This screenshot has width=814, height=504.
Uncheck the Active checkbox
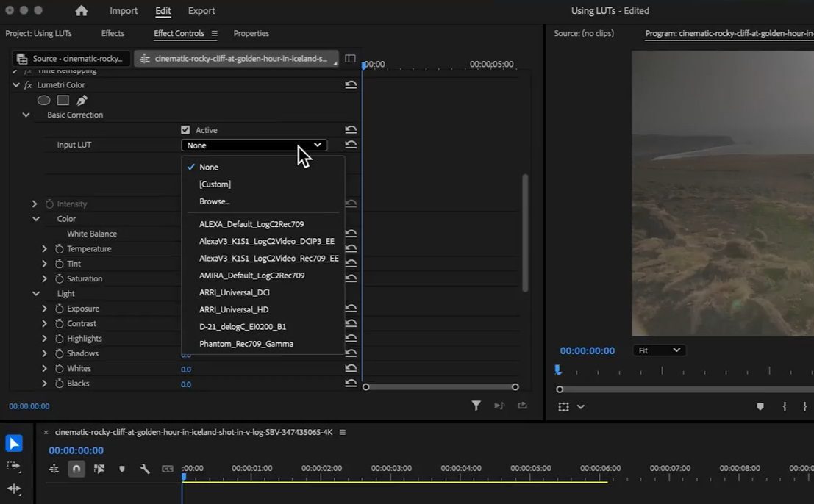185,129
